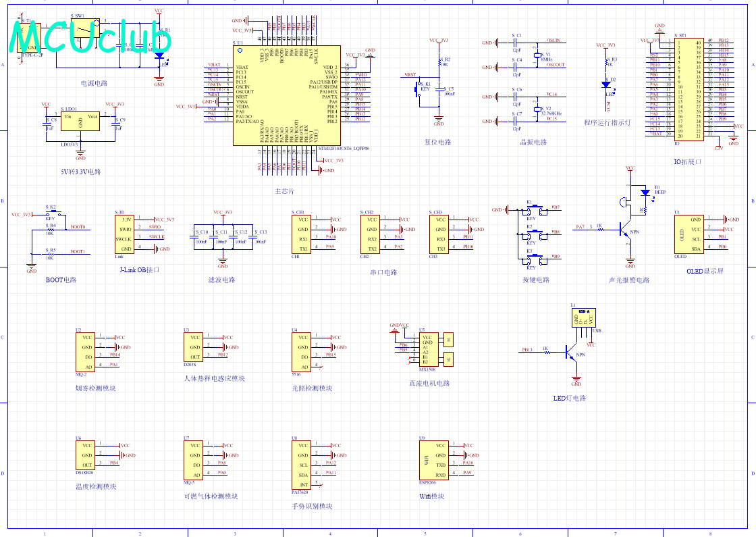Screen dimensions: 756x537
Task: Select the MCUclub watermark logo
Action: point(90,37)
